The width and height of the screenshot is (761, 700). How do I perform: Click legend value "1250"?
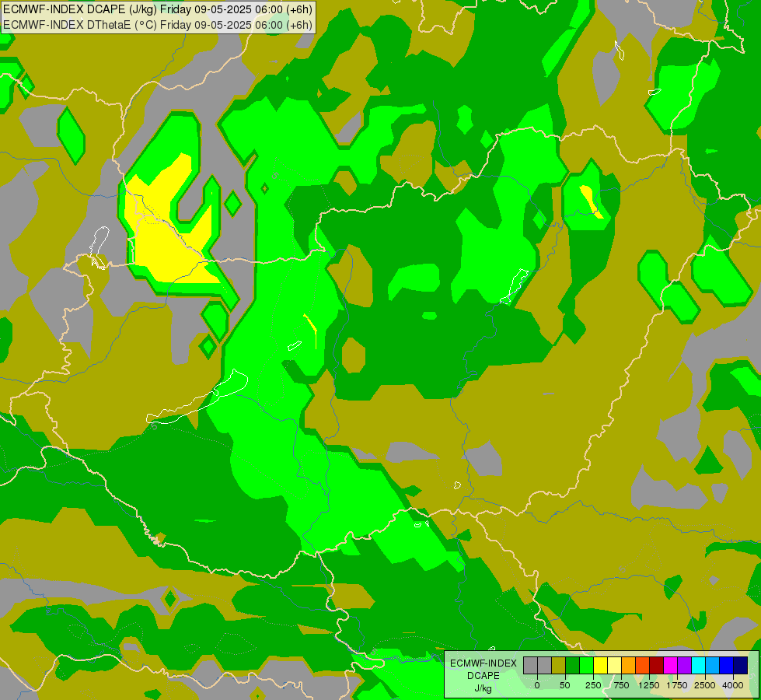(649, 685)
